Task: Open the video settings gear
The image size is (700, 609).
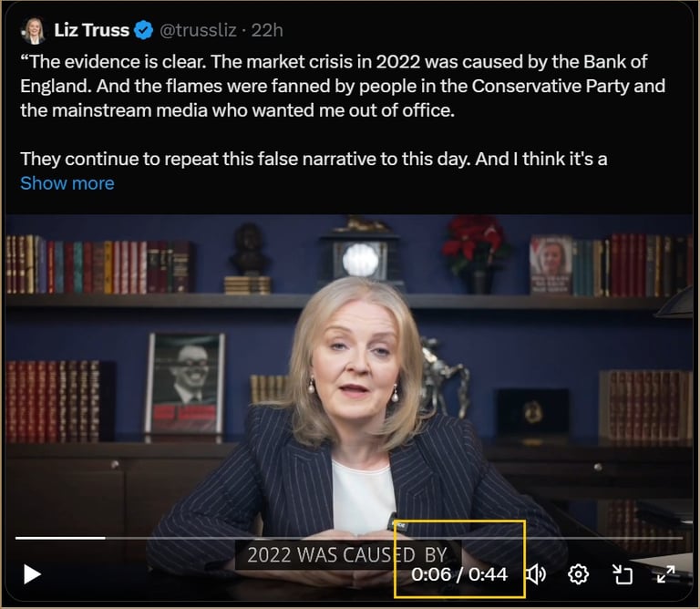Action: (x=578, y=574)
